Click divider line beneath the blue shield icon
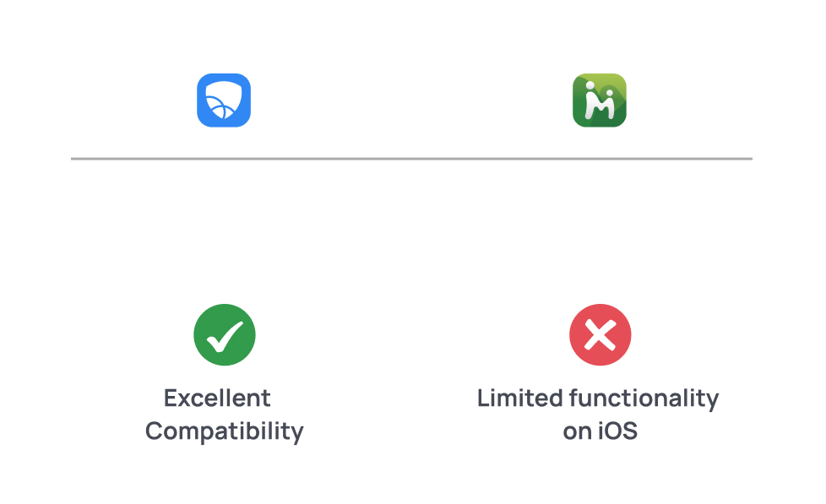 pyautogui.click(x=224, y=158)
